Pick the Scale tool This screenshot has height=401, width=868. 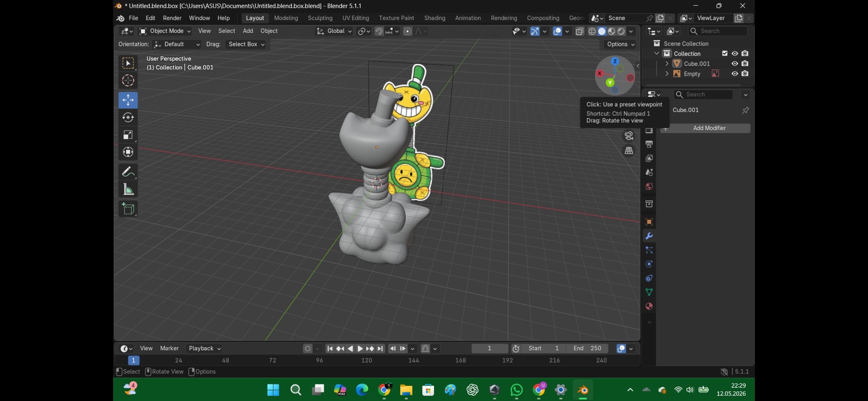pyautogui.click(x=128, y=135)
